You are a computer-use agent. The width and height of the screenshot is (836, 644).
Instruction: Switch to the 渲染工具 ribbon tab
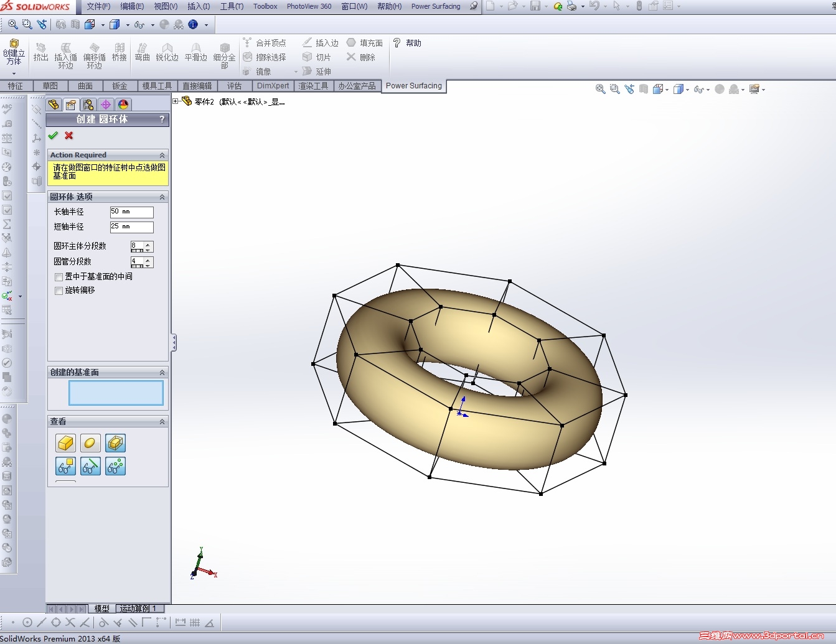tap(313, 86)
